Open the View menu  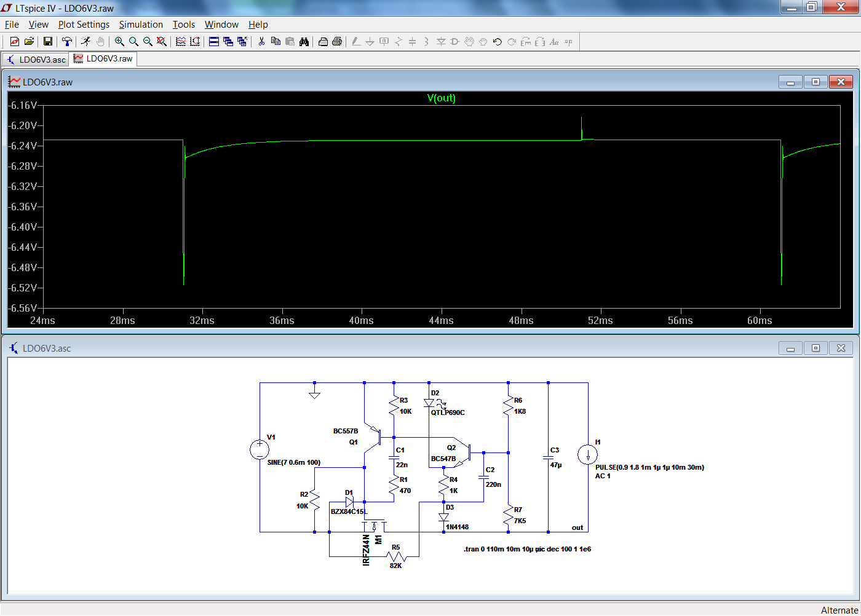pyautogui.click(x=38, y=25)
